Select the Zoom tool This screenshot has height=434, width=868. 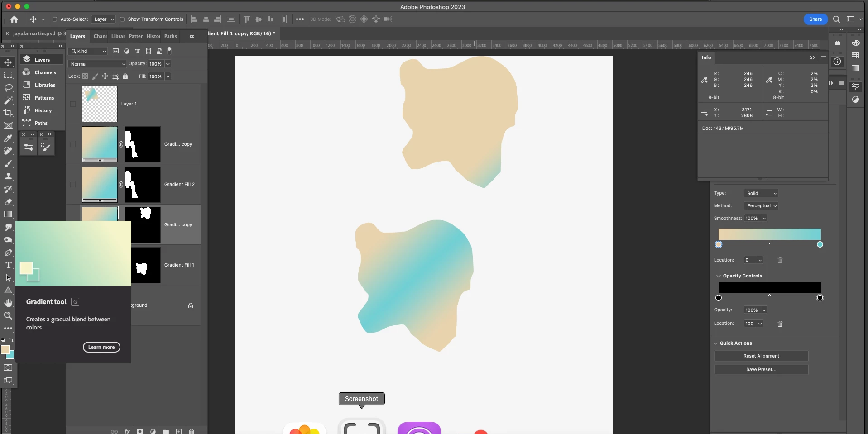pos(8,315)
